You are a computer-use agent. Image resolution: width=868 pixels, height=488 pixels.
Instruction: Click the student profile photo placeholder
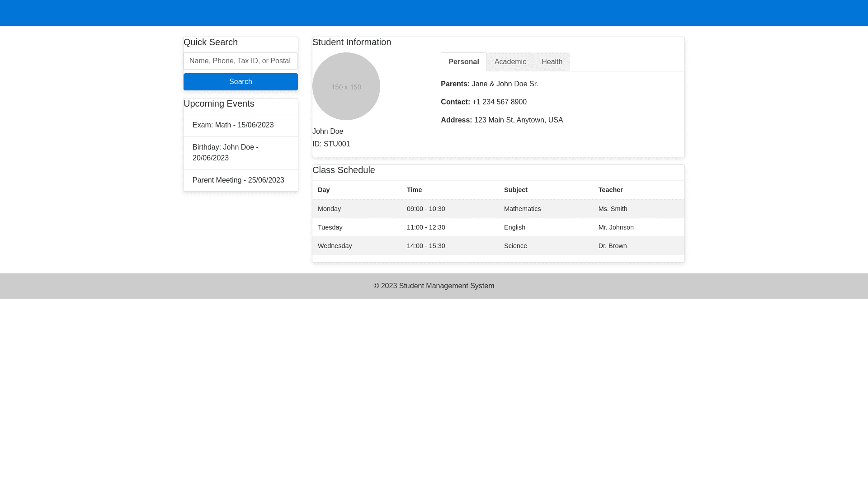[346, 86]
